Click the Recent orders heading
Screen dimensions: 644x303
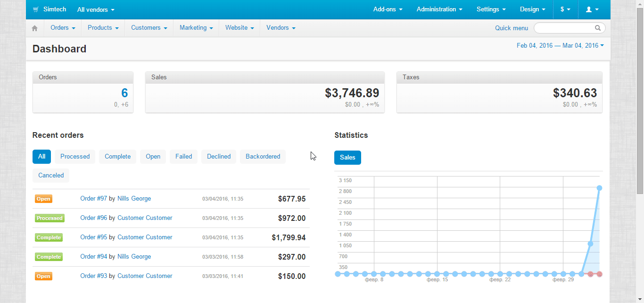58,135
